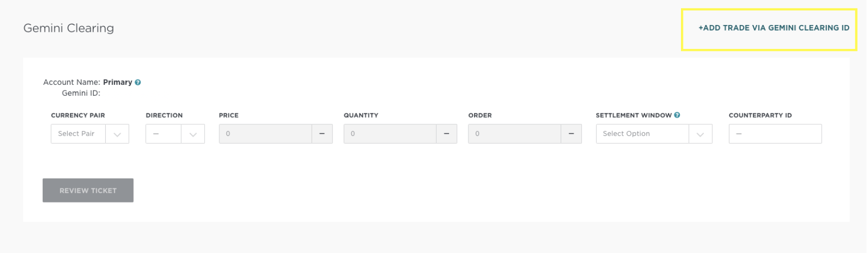This screenshot has width=868, height=253.
Task: Click the Gemini ID label
Action: point(81,93)
